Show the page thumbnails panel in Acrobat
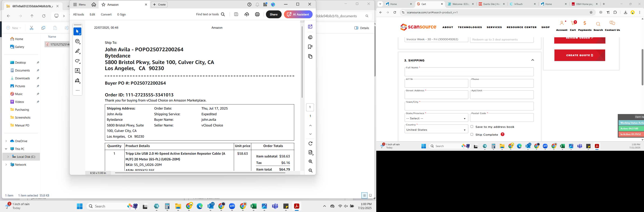 pos(310,57)
